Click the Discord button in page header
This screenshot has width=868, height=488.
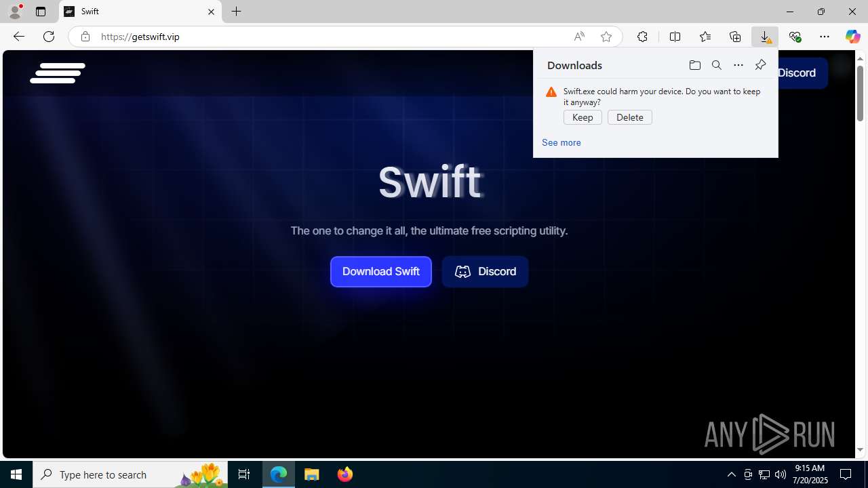[x=802, y=73]
